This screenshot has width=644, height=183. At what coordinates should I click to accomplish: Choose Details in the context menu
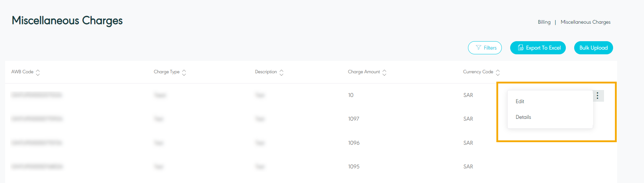pyautogui.click(x=523, y=117)
